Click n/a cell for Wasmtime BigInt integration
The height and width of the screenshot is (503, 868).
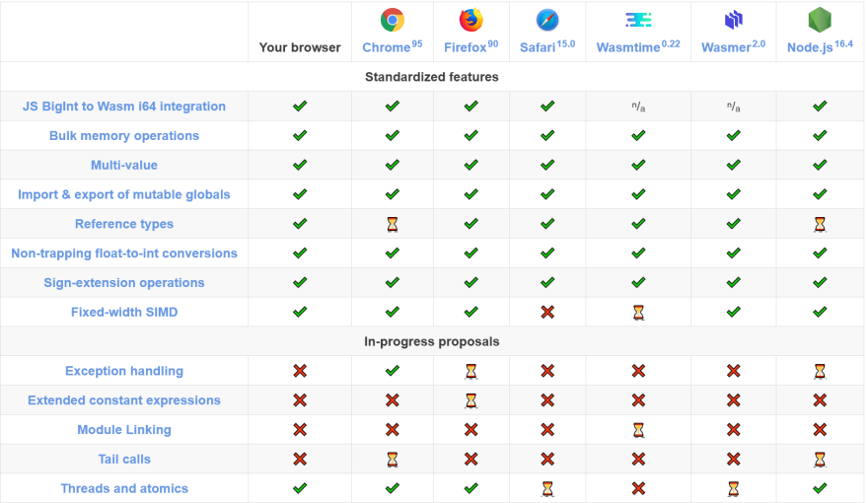(x=638, y=107)
